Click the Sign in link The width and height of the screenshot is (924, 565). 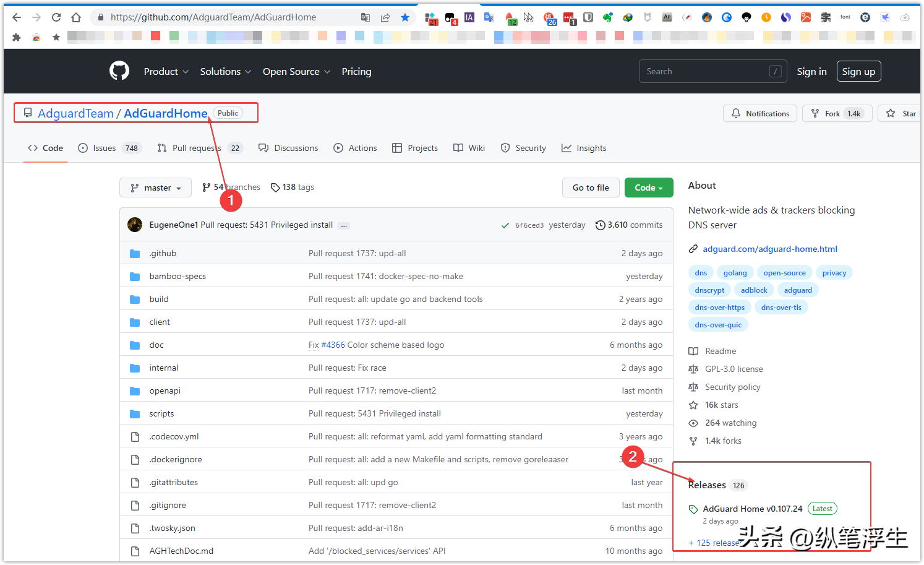[811, 71]
